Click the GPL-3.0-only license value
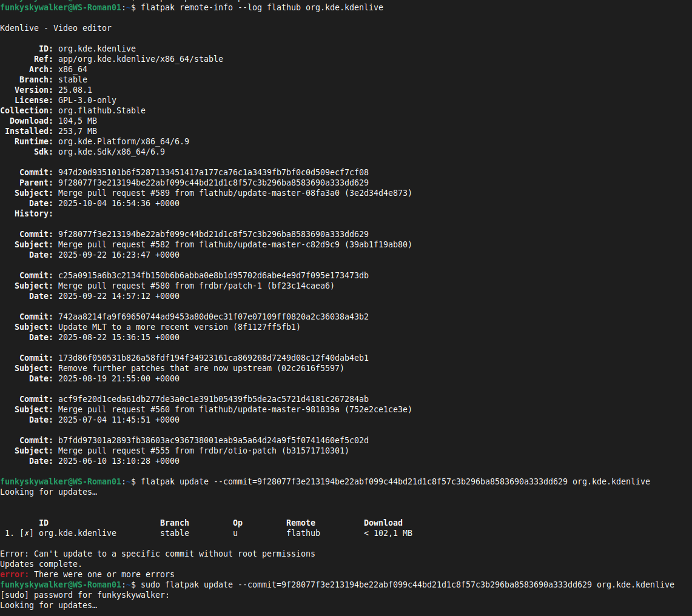 click(87, 100)
